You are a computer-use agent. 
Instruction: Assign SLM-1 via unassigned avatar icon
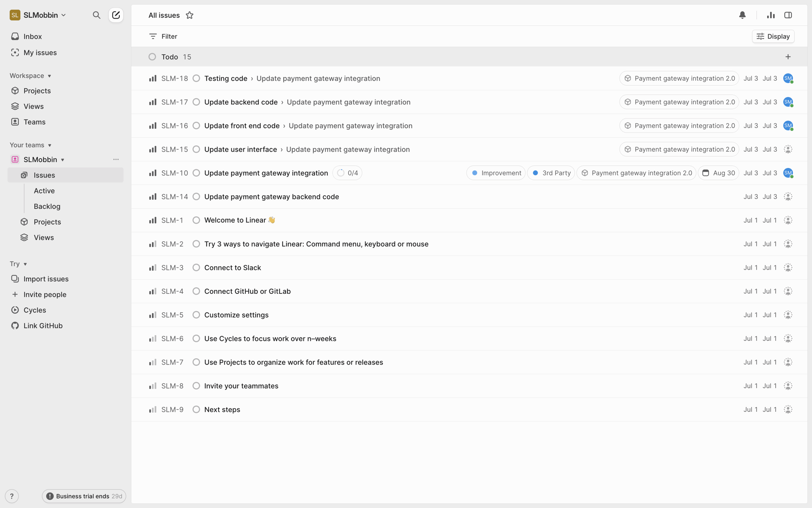788,221
